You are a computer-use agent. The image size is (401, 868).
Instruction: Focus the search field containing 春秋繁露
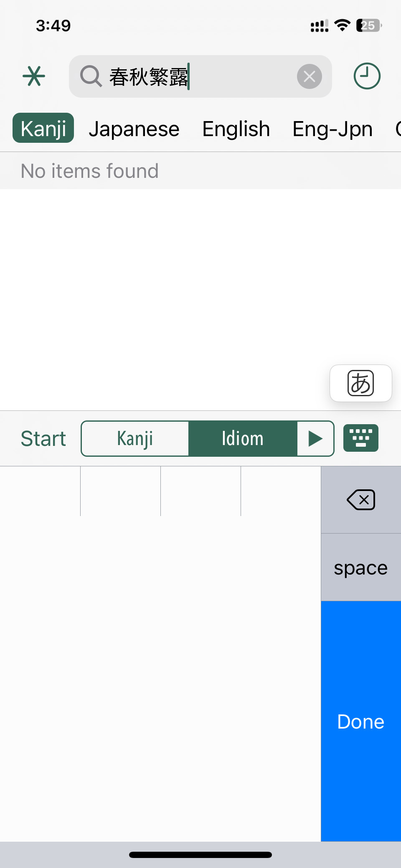click(x=200, y=76)
